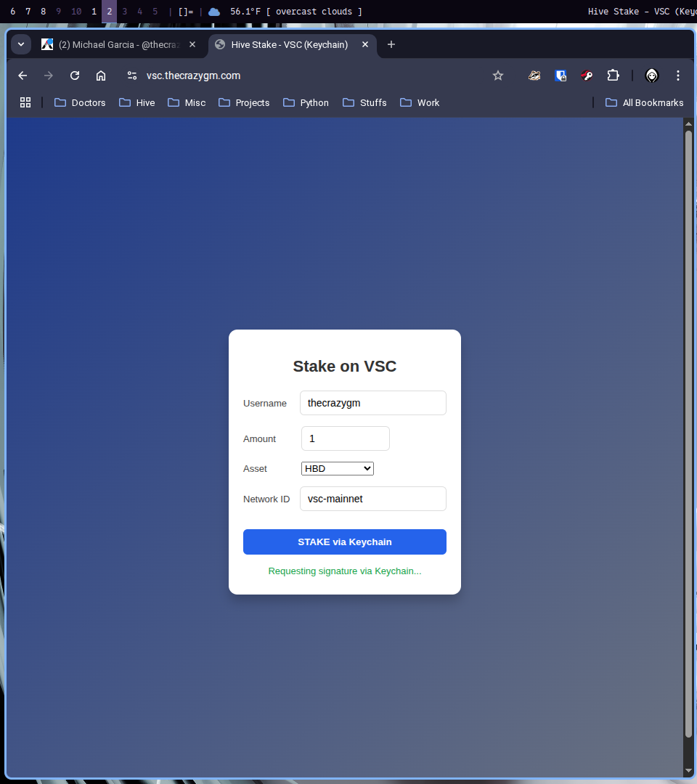Open the Work bookmarks folder
Image resolution: width=697 pixels, height=784 pixels.
pos(420,102)
